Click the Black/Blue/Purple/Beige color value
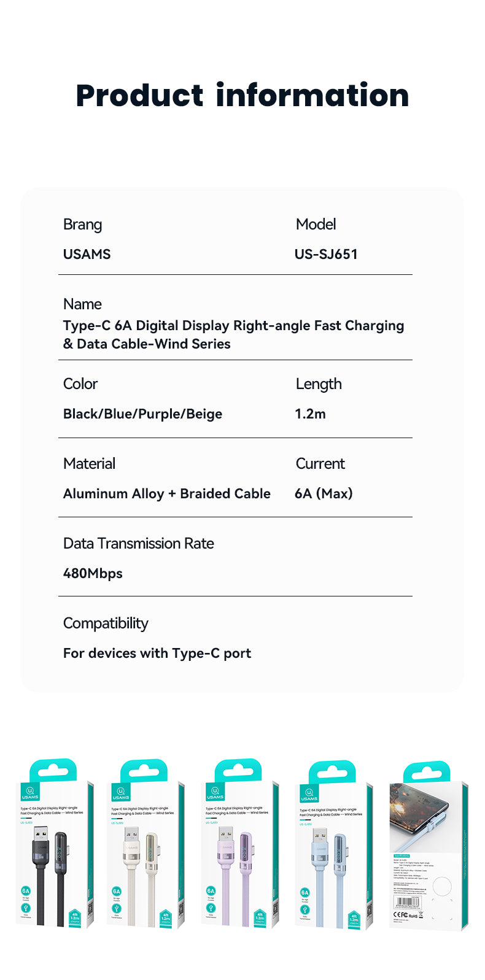The height and width of the screenshot is (980, 485). click(142, 414)
